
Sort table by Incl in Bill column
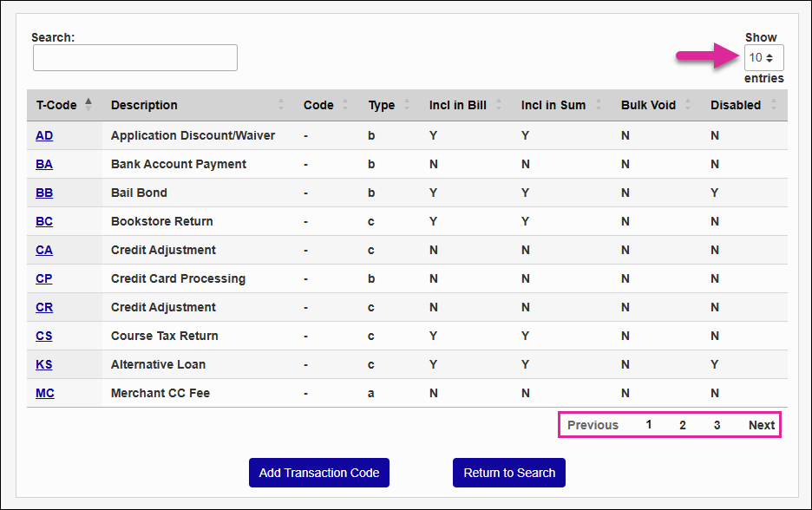click(x=466, y=105)
